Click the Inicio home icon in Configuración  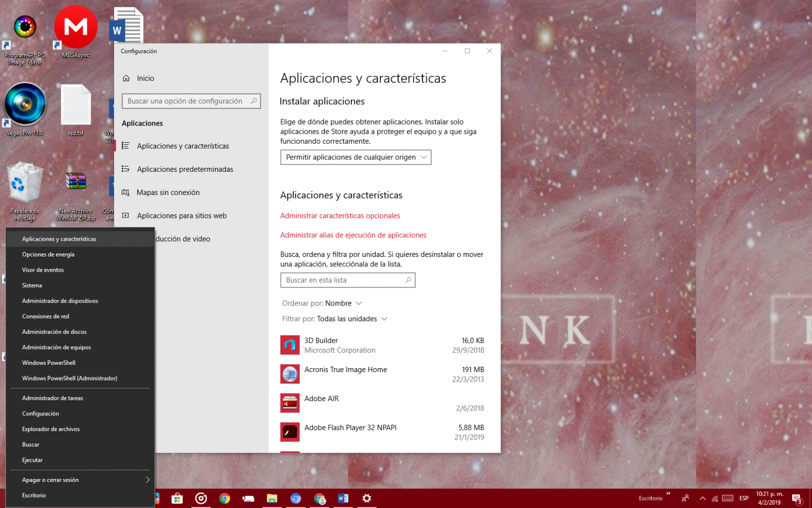tap(126, 78)
